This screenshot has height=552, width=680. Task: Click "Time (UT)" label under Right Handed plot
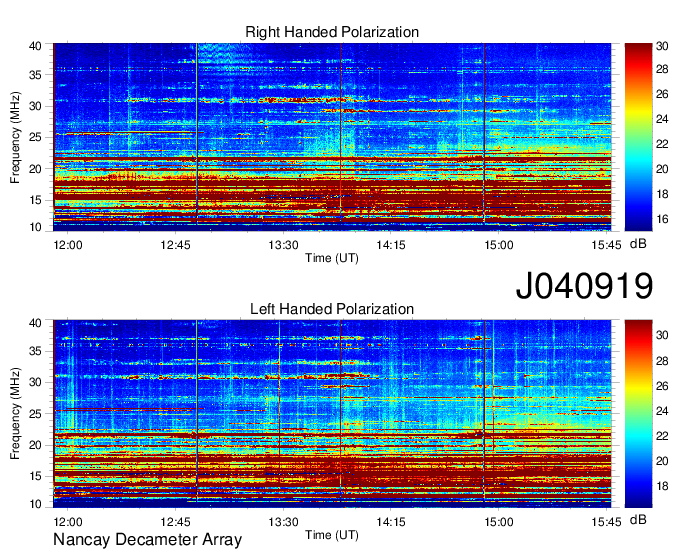coord(332,258)
